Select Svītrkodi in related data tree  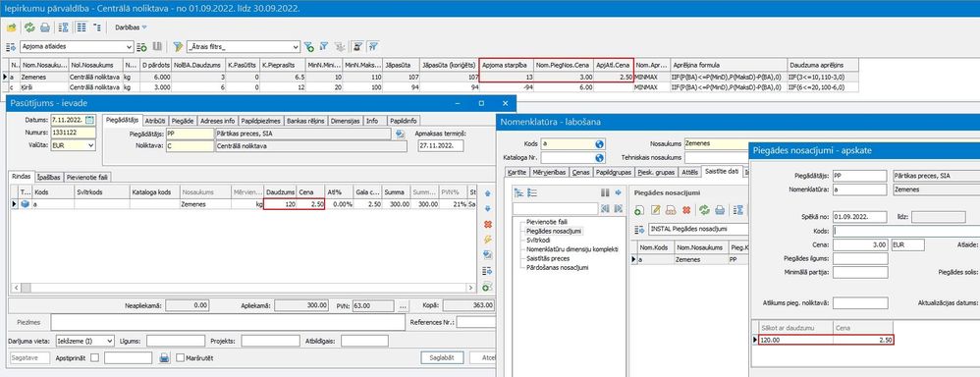[x=538, y=241]
